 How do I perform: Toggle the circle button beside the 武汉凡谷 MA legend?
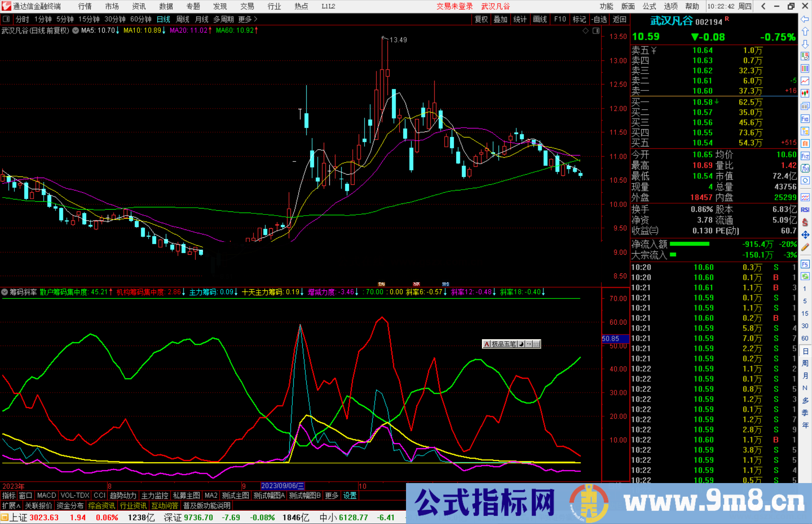pyautogui.click(x=76, y=30)
